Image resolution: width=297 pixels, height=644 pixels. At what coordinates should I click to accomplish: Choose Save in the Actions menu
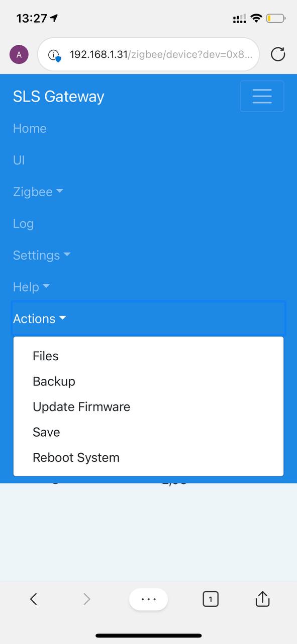coord(148,432)
